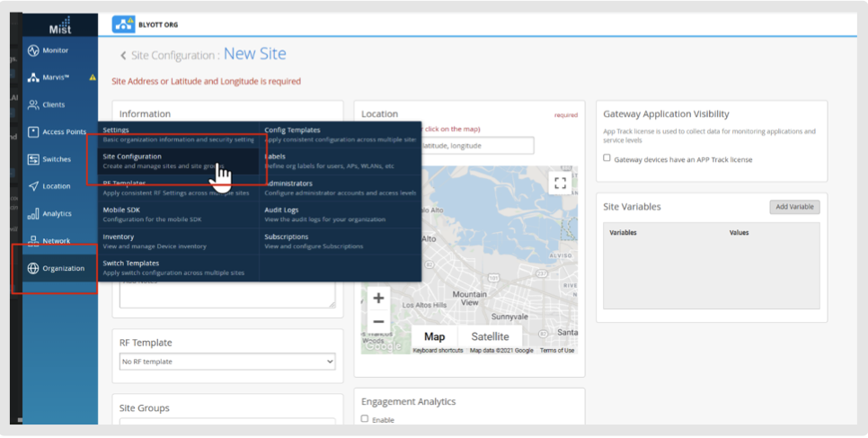Open Access Points sidebar icon
Screen dimensions: 868x438
pos(33,132)
